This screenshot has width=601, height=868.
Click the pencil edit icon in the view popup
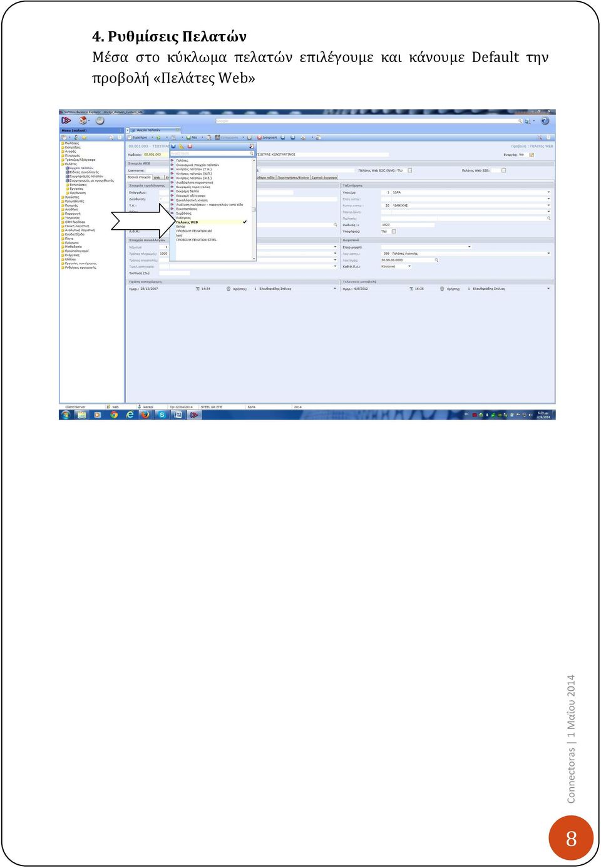point(182,147)
